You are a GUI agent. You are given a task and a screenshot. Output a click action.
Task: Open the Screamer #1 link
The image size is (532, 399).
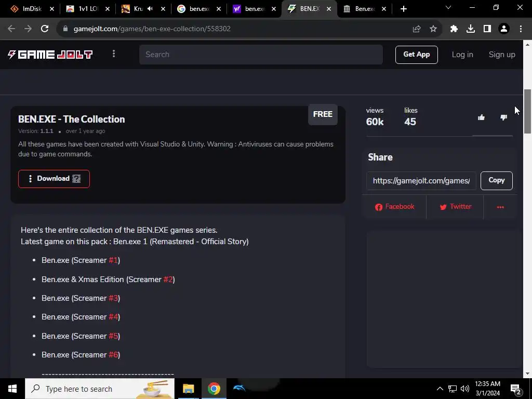[113, 260]
